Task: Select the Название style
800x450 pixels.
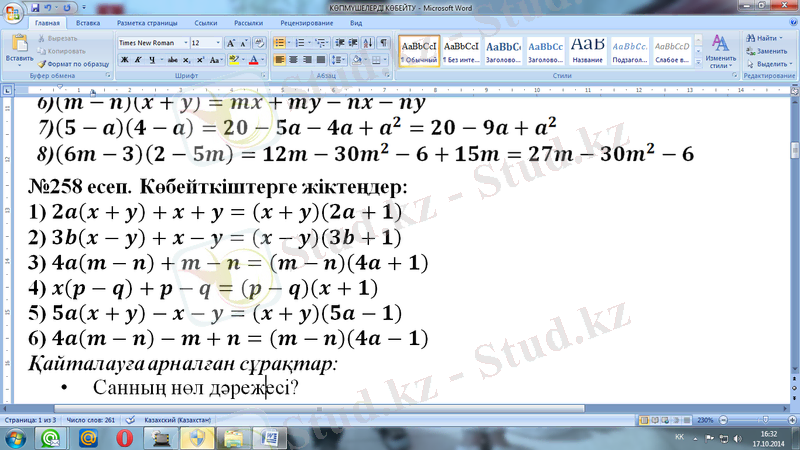Action: coord(588,50)
